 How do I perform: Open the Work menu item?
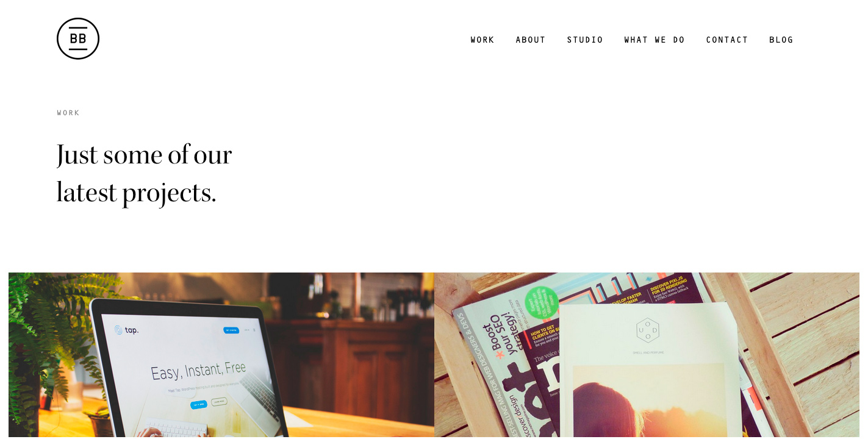(482, 40)
